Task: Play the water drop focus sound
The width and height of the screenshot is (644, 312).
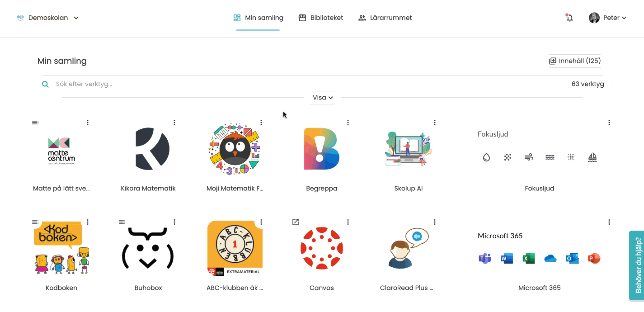Action: click(486, 157)
